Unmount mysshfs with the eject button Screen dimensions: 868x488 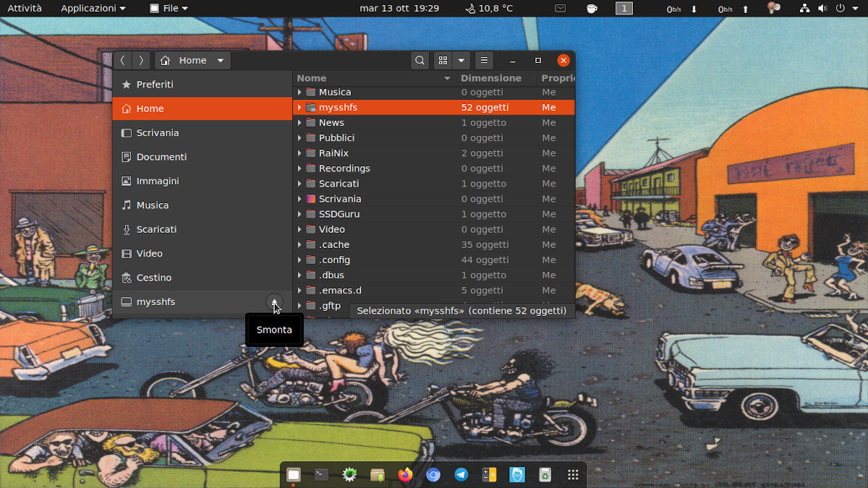tap(274, 302)
